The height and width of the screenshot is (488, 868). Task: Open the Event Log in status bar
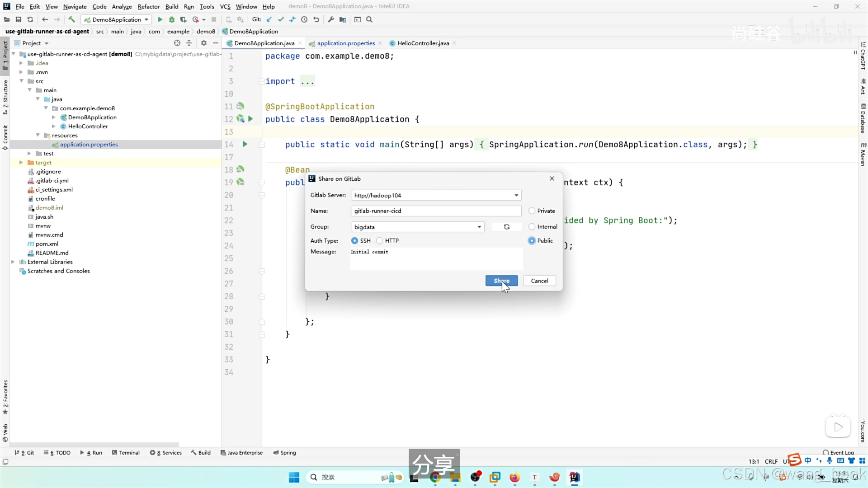839,452
